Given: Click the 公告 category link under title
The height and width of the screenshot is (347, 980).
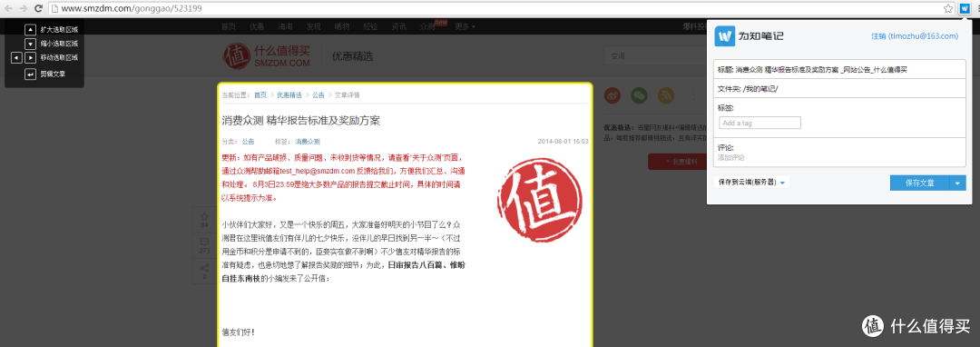Looking at the screenshot, I should [x=248, y=142].
